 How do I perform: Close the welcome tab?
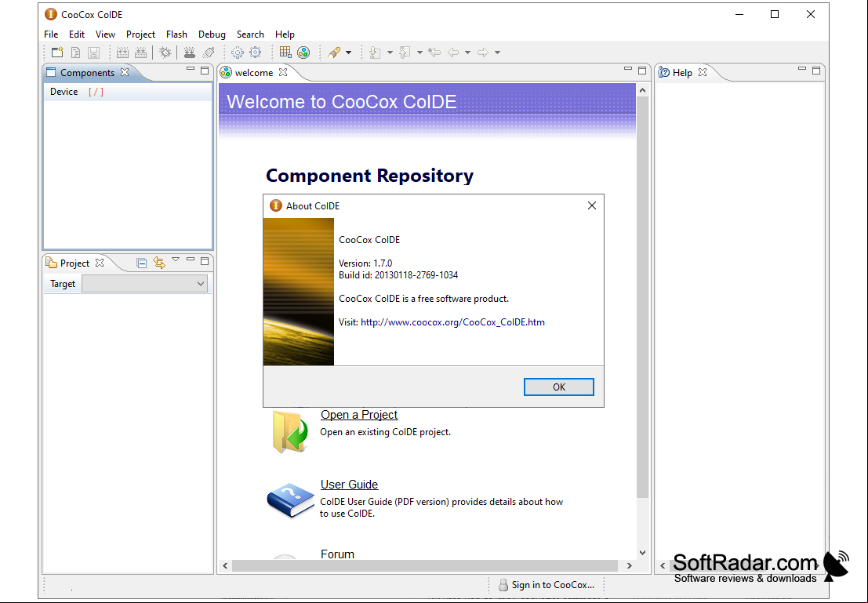click(283, 72)
